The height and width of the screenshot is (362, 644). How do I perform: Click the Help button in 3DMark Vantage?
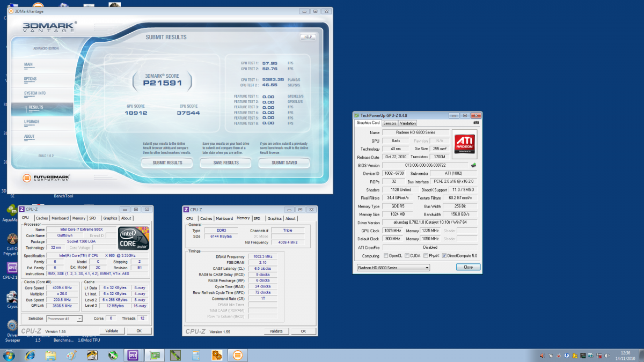[308, 37]
